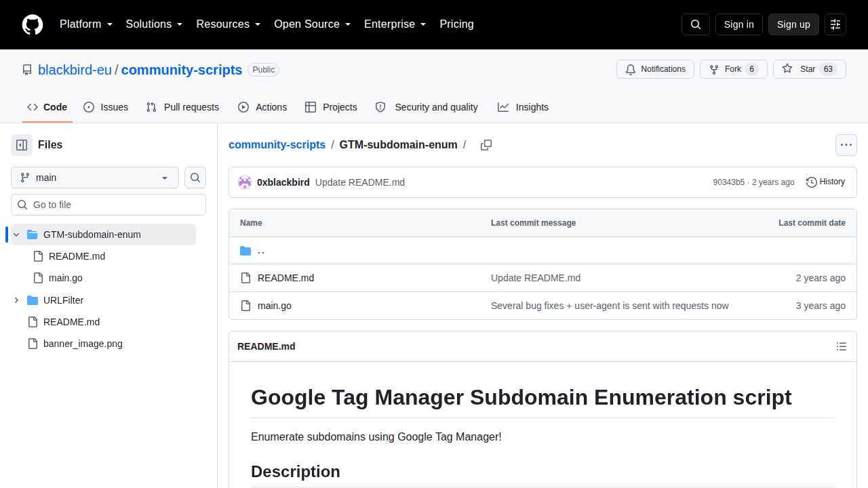Click the URLFilter folder icon in tree
This screenshot has height=488, width=868.
[33, 300]
